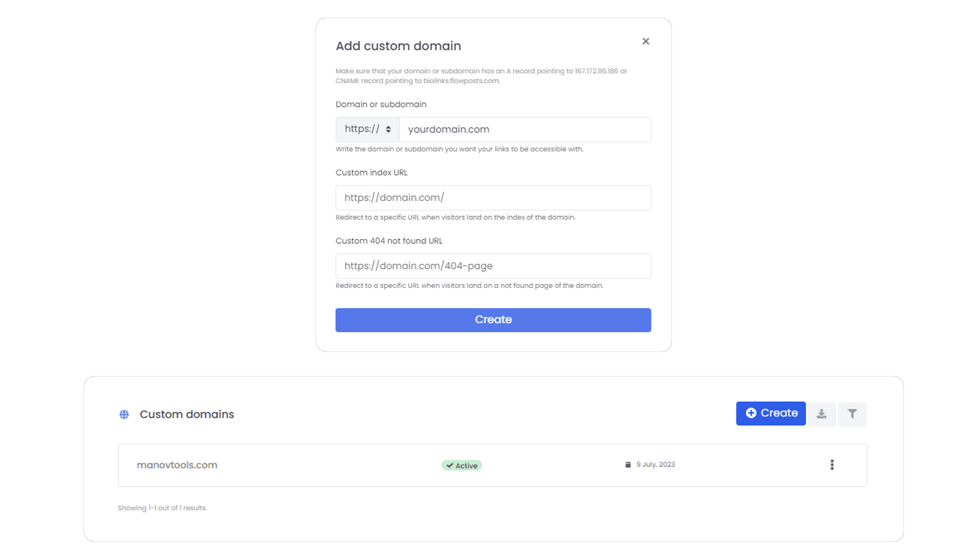Click the yourdomain.com domain input field
The width and height of the screenshot is (960, 560).
click(x=525, y=129)
